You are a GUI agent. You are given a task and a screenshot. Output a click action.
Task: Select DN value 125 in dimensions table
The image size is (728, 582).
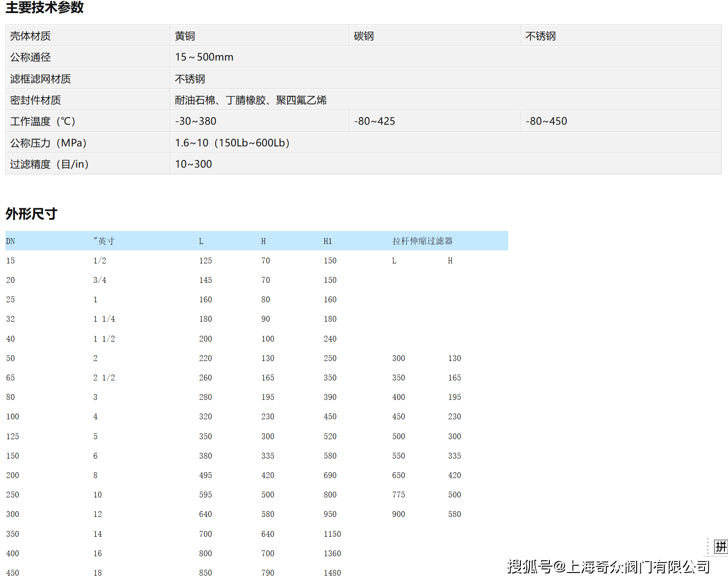13,436
